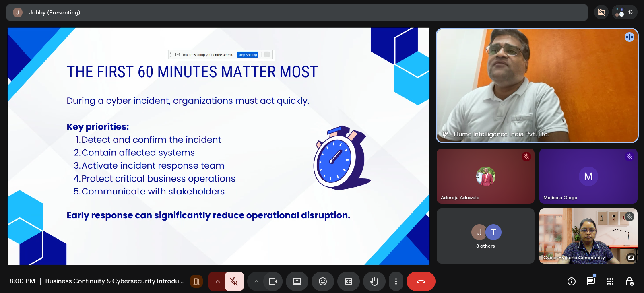The image size is (644, 293).
Task: Open the emoji reactions icon
Action: pos(323,281)
